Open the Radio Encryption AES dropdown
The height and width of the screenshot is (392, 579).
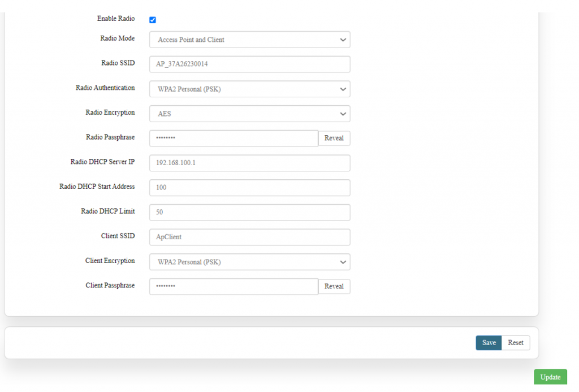point(249,114)
